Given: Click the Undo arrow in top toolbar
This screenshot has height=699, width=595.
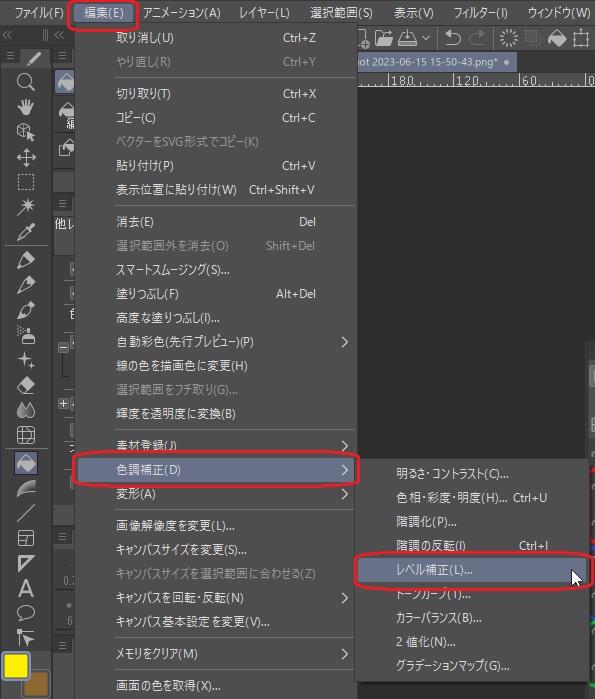Looking at the screenshot, I should (452, 38).
